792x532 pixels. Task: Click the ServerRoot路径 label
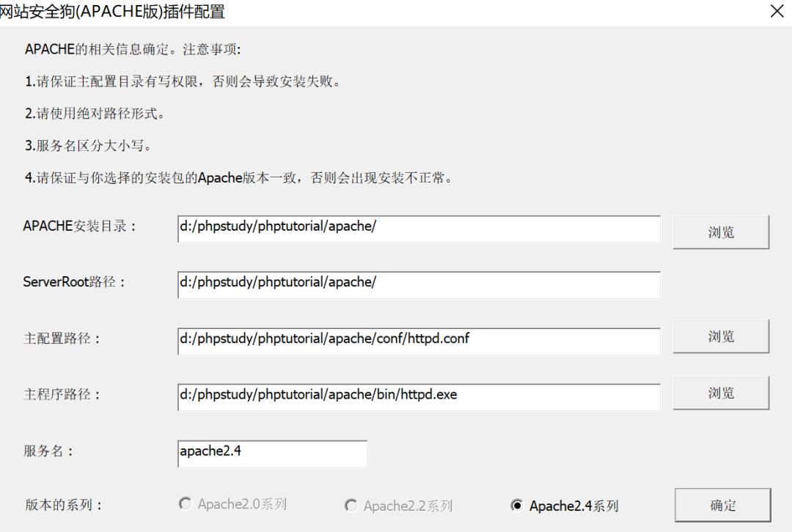(x=74, y=281)
